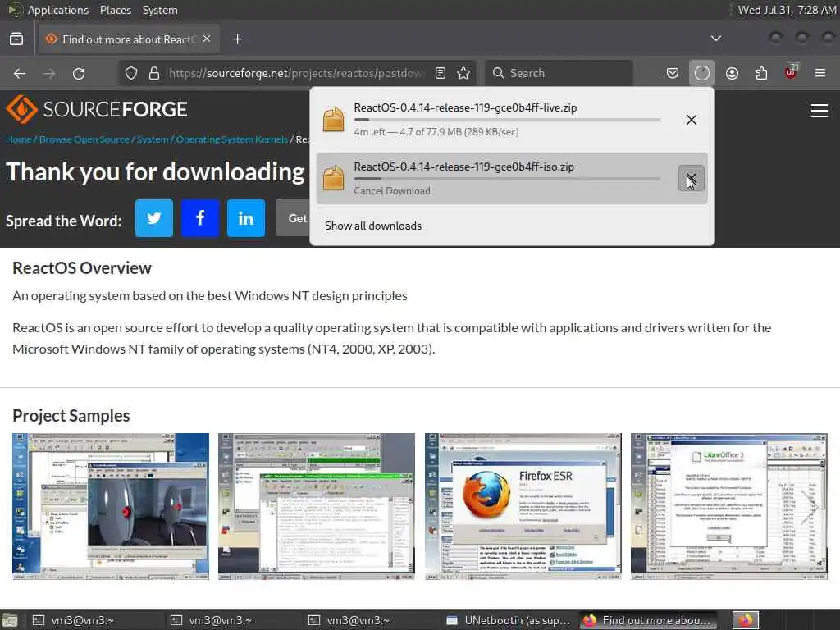Follow the Browse Open Source breadcrumb
Image resolution: width=840 pixels, height=630 pixels.
pyautogui.click(x=84, y=139)
